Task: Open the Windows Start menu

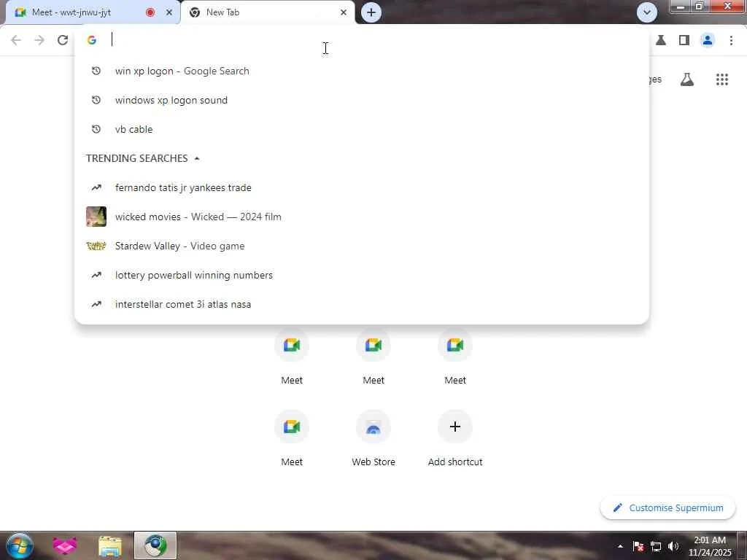Action: pos(20,545)
